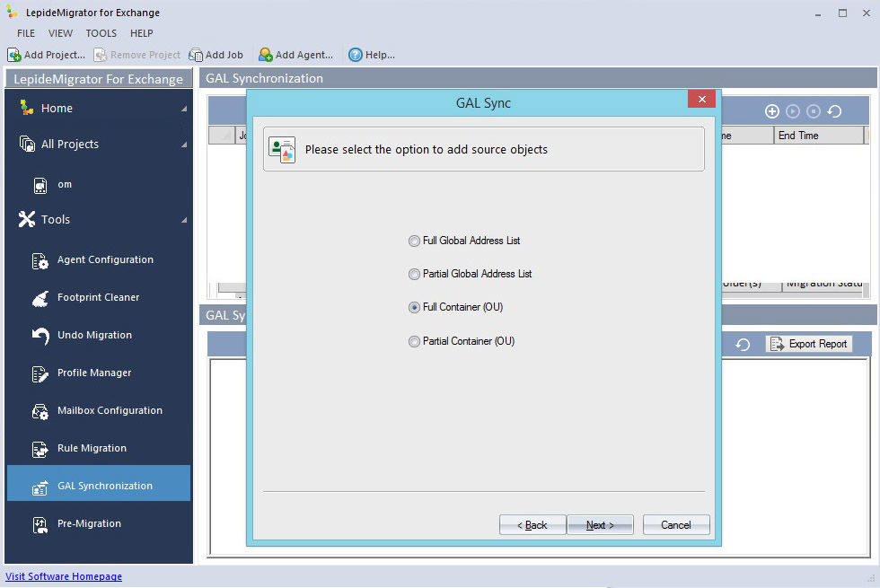The width and height of the screenshot is (880, 588).
Task: Select Full Global Address List option
Action: tap(464, 241)
